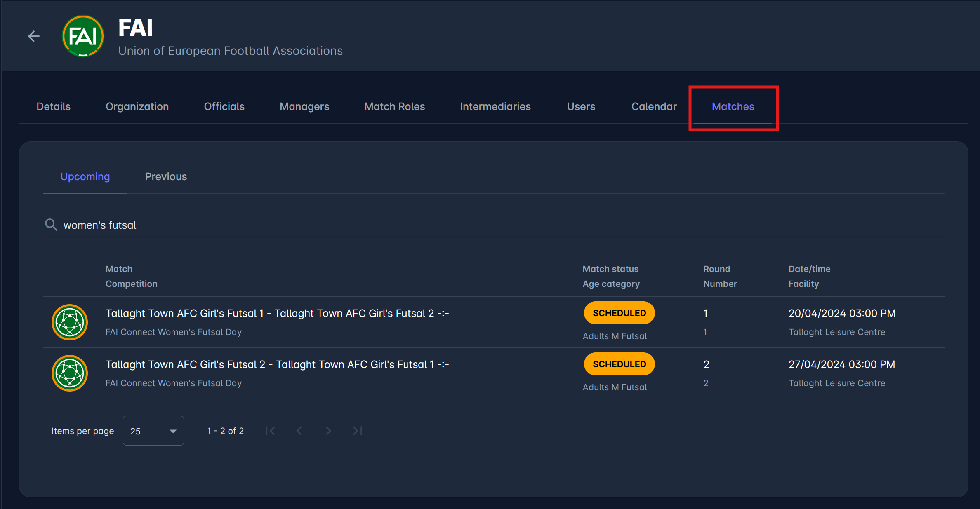Open the Items per page dropdown
Image resolution: width=980 pixels, height=509 pixels.
click(x=153, y=431)
